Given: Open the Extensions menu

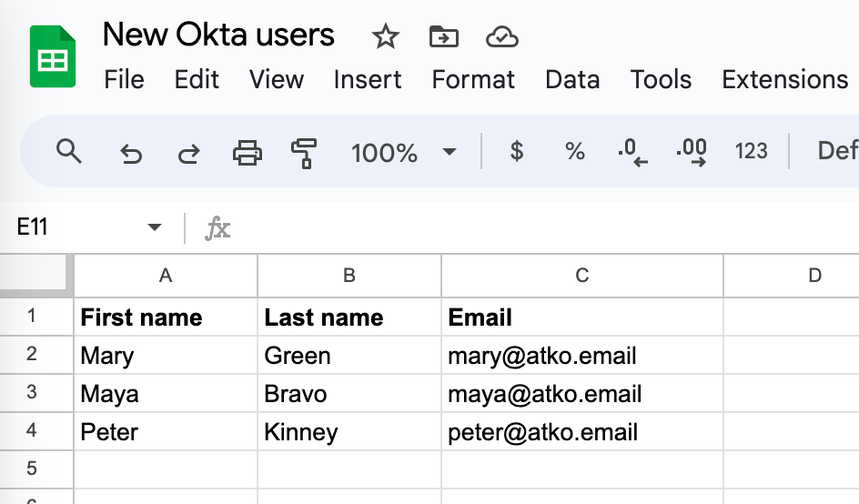Looking at the screenshot, I should point(784,80).
